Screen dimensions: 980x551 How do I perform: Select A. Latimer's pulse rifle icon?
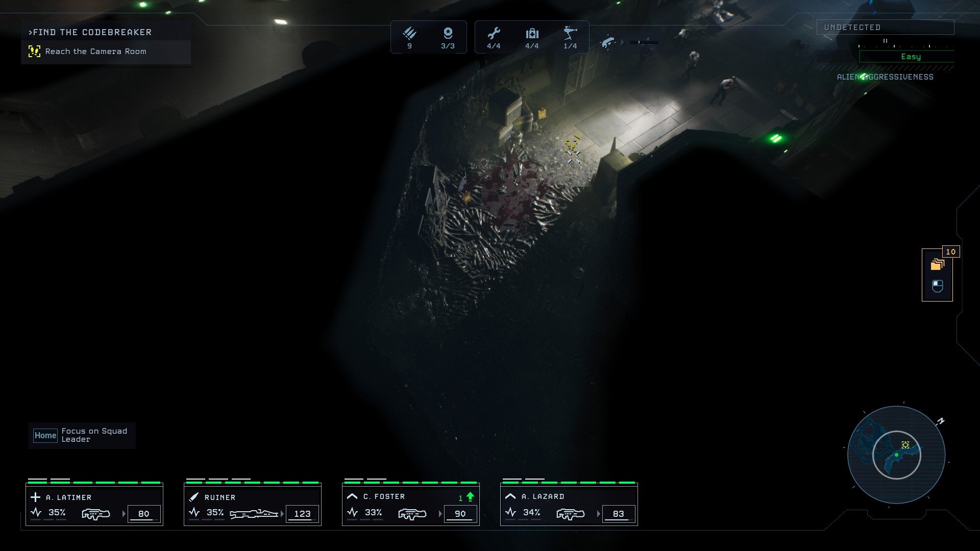96,514
